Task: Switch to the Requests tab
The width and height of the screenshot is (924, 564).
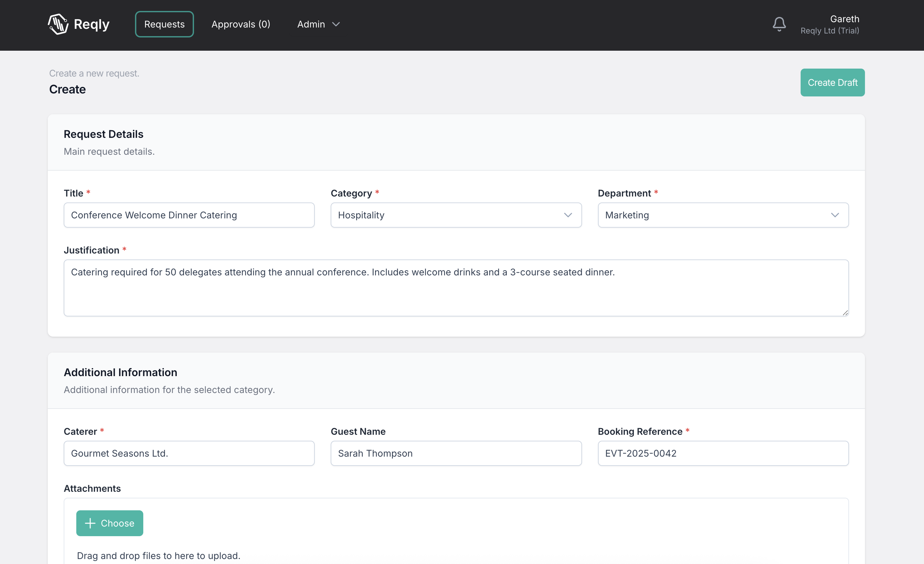Action: pyautogui.click(x=164, y=24)
